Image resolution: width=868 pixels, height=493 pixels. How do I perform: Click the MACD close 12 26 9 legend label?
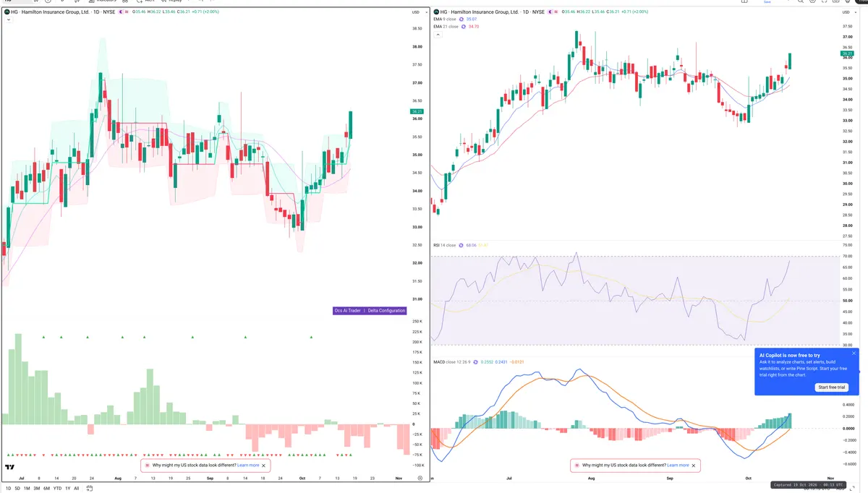(451, 361)
